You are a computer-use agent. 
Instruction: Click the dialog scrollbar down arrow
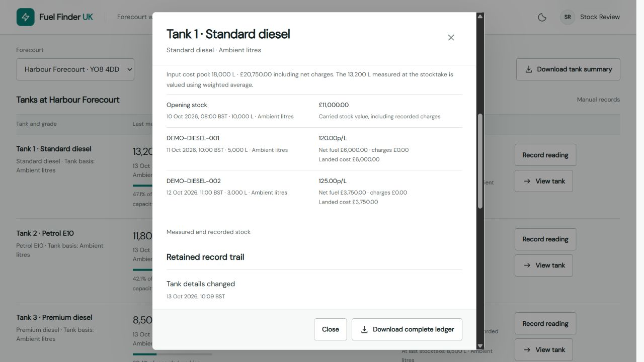[480, 346]
